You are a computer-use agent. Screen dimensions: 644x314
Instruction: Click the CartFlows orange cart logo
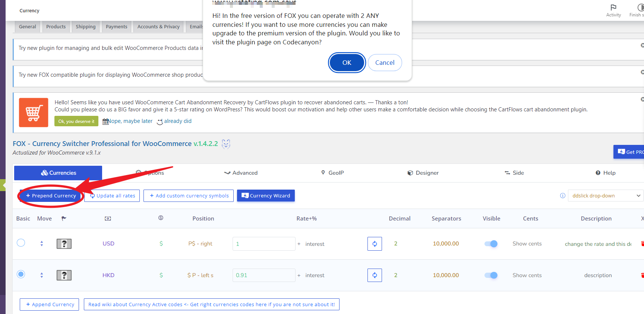tap(34, 112)
